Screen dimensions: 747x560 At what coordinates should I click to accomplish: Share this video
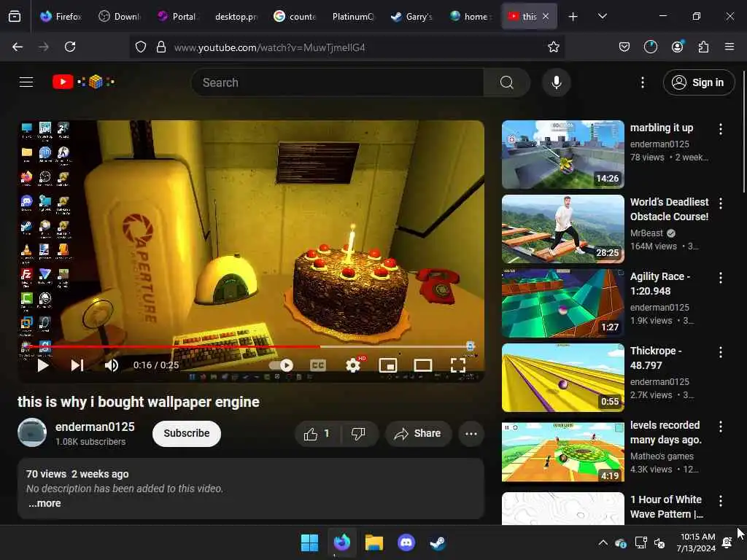coord(418,434)
